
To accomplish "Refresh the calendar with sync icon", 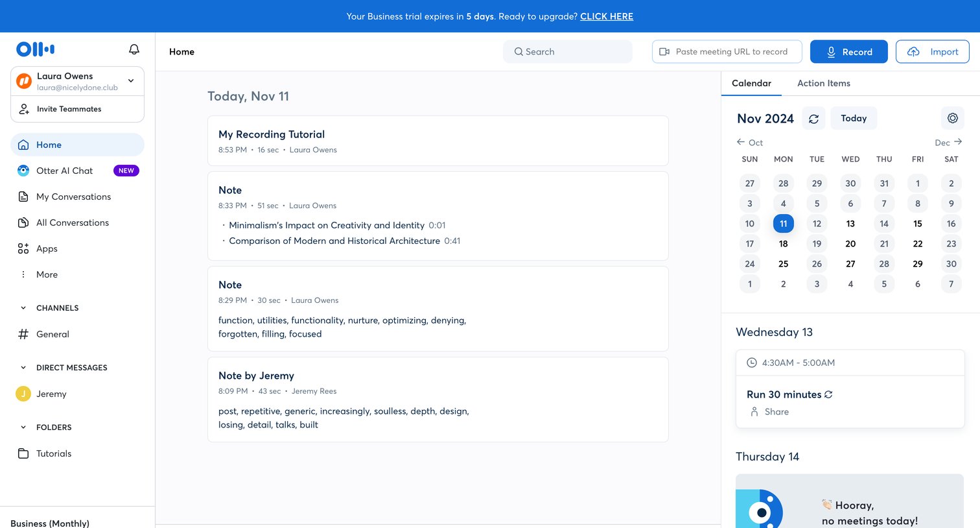I will coord(814,119).
